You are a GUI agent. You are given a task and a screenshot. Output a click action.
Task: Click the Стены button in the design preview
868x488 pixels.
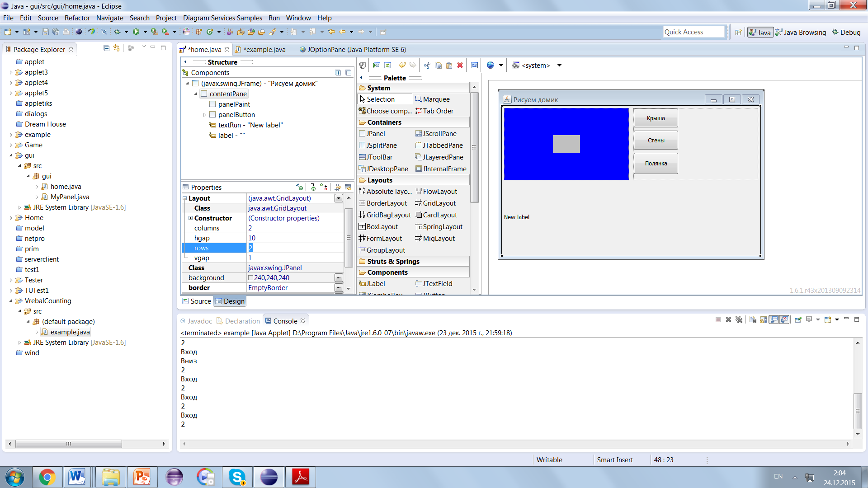(656, 140)
